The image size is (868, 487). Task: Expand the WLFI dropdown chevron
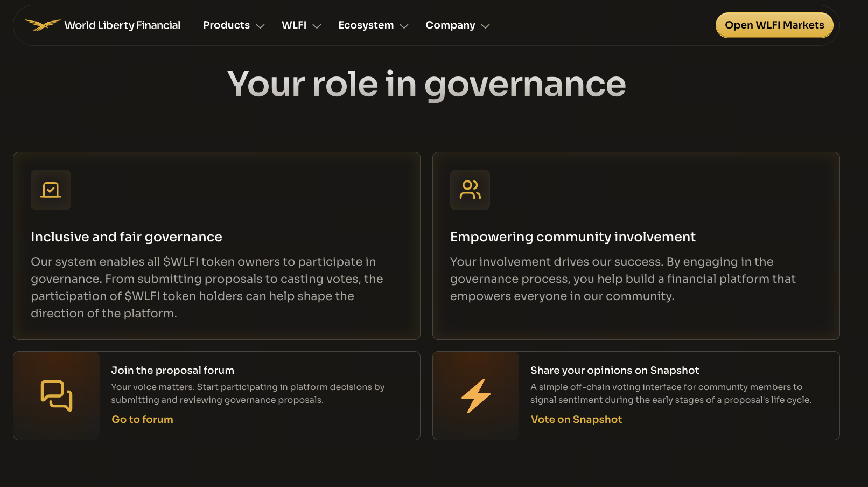pyautogui.click(x=317, y=26)
